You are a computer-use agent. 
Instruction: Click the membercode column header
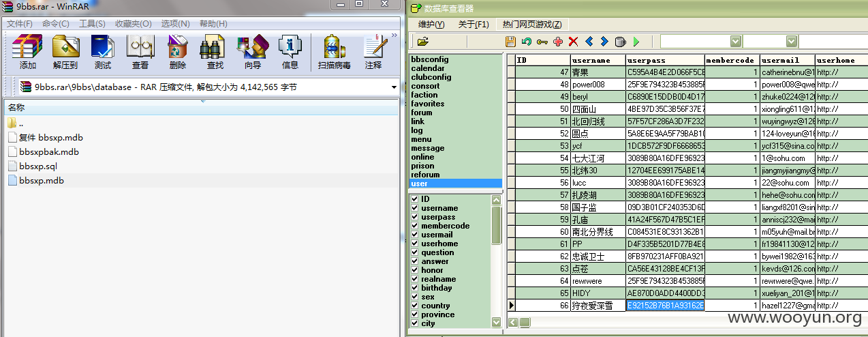point(732,60)
